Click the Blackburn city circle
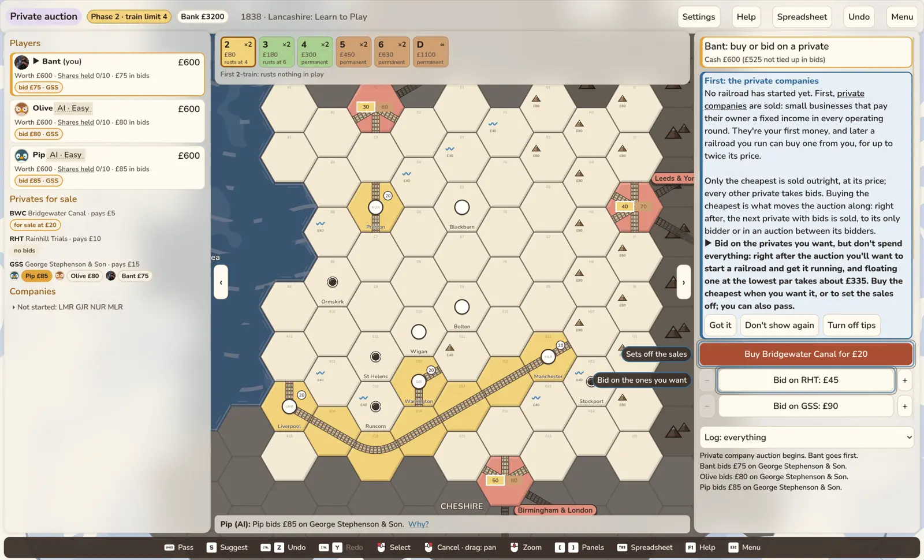 pyautogui.click(x=462, y=207)
